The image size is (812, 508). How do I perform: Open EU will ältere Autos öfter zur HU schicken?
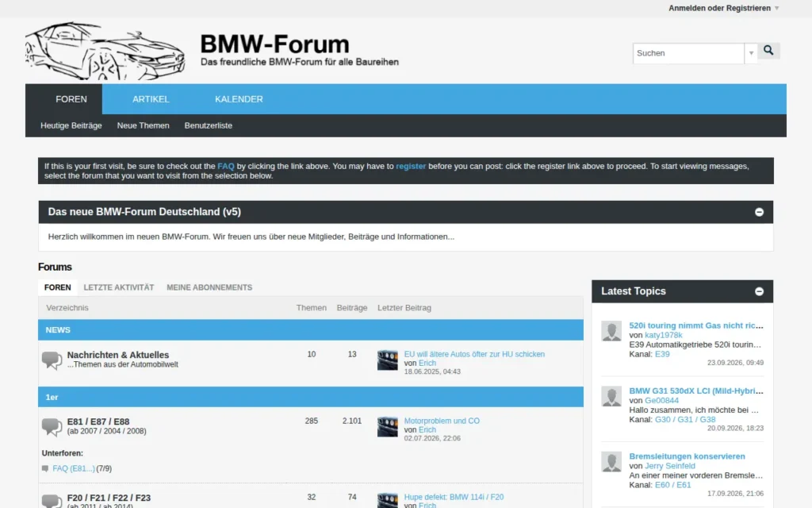(474, 354)
